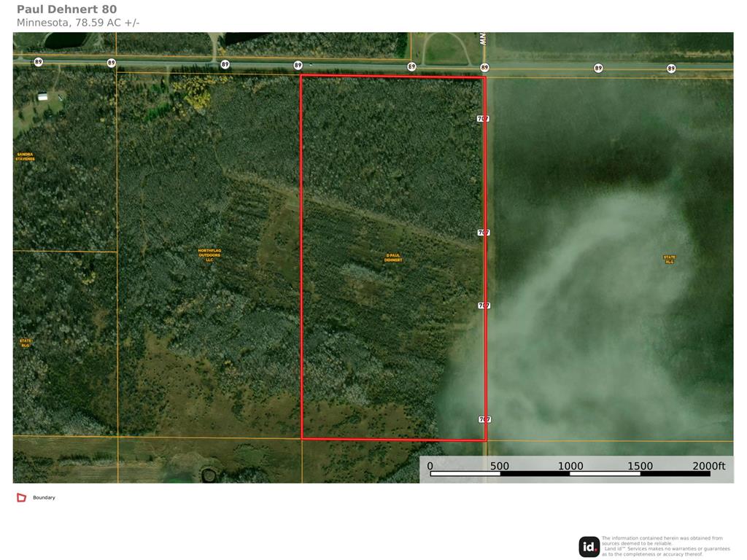Image resolution: width=747 pixels, height=560 pixels.
Task: Select the "Minnesota, 78.59 AC +/-" subtitle
Action: tap(78, 23)
